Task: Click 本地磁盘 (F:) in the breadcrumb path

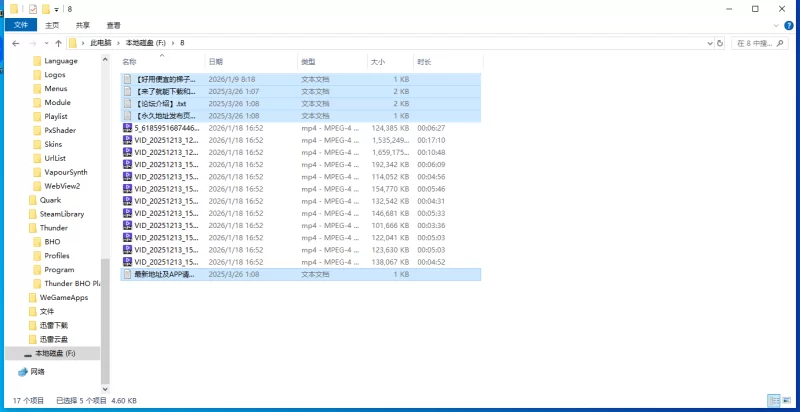Action: pyautogui.click(x=146, y=43)
